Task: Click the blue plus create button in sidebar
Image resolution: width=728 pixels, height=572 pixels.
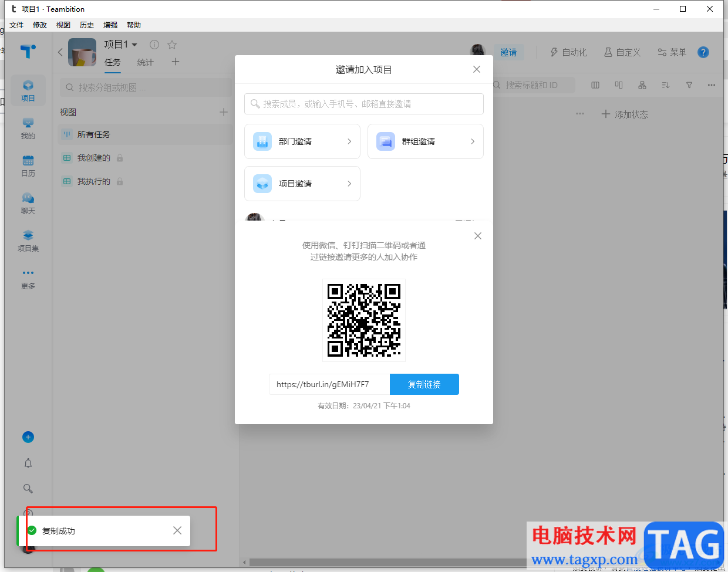Action: point(28,437)
